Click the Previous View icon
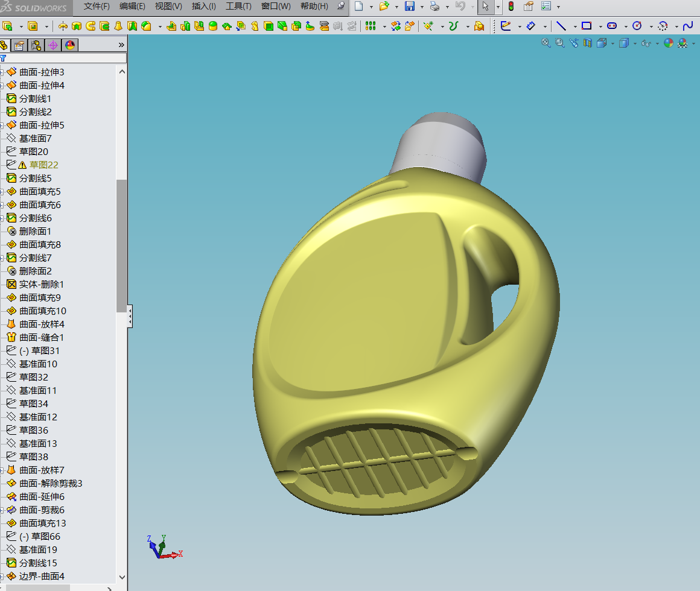The image size is (700, 591). [574, 43]
